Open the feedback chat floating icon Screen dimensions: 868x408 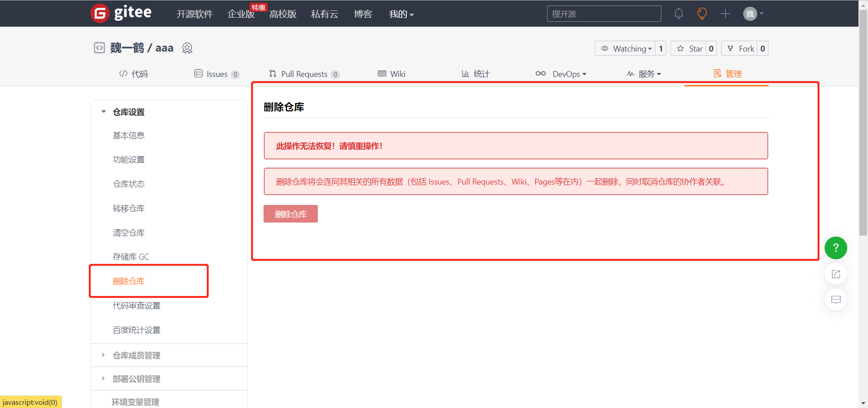coord(835,299)
